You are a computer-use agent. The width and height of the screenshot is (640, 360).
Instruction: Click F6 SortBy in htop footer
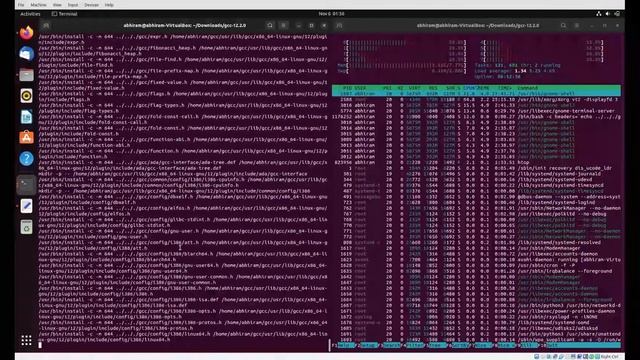coord(460,345)
